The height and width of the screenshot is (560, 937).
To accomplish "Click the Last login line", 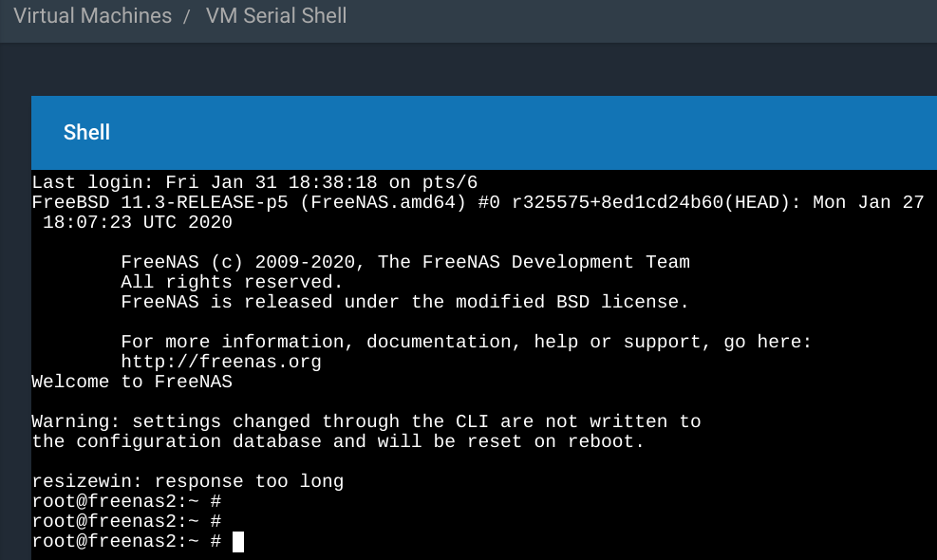I will (x=254, y=182).
